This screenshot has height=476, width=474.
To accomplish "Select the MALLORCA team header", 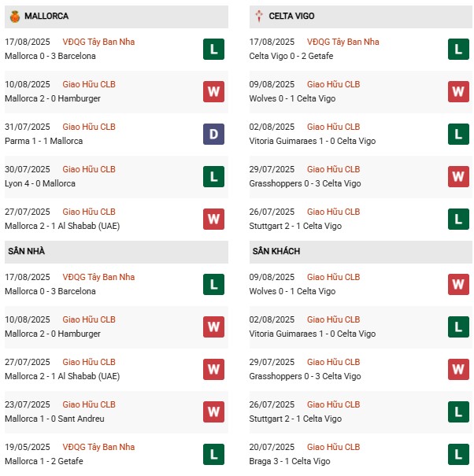I will click(x=117, y=17).
